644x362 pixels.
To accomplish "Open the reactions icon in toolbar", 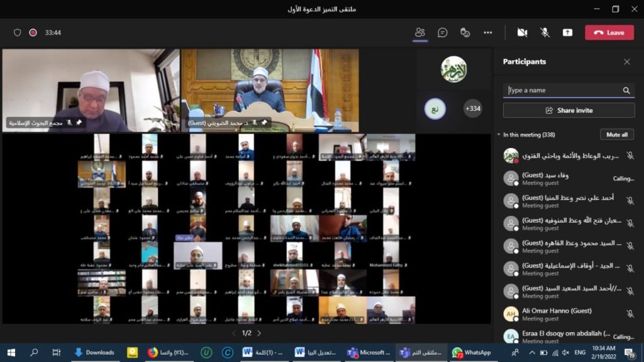I will (465, 33).
